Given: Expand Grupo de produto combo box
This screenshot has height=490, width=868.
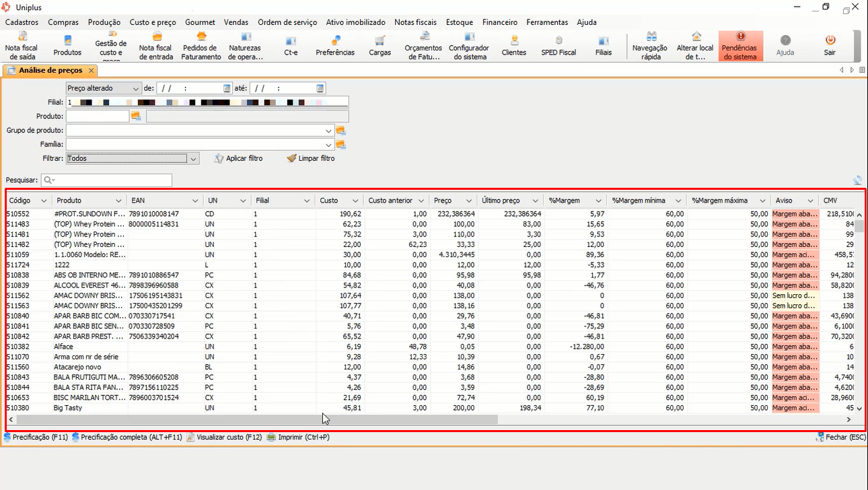Looking at the screenshot, I should 329,131.
